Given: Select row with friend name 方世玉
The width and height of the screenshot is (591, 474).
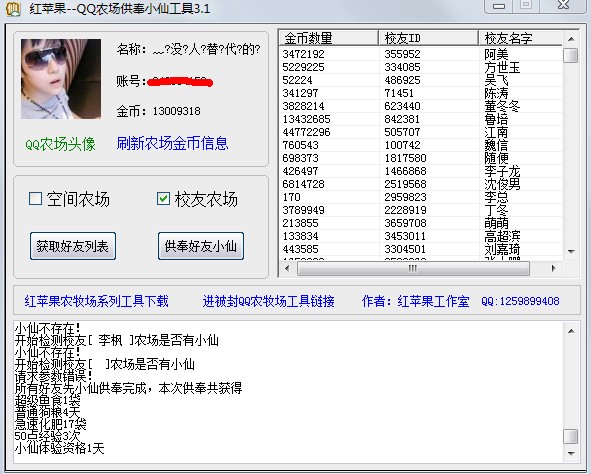Looking at the screenshot, I should point(421,67).
